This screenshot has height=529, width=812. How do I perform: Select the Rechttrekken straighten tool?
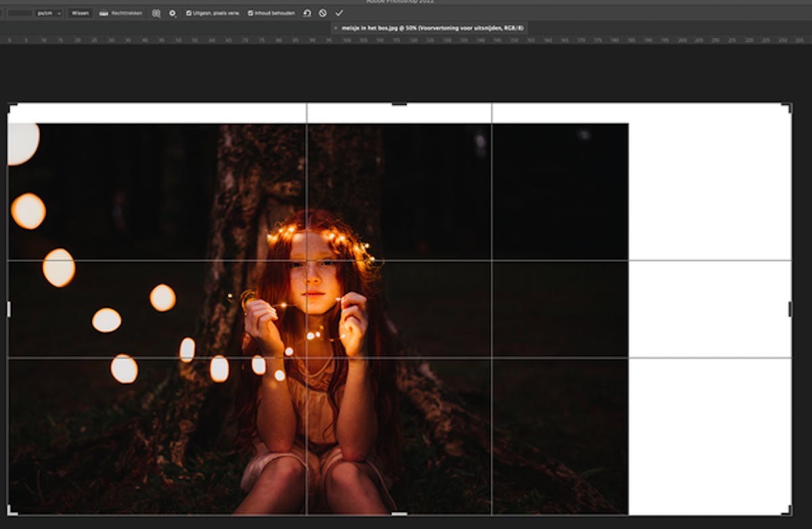[121, 13]
